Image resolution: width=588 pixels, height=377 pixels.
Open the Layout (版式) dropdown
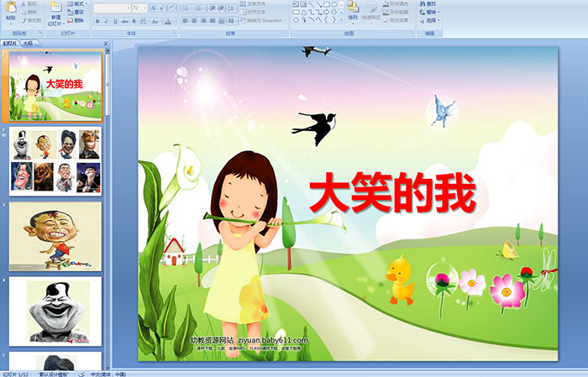click(x=77, y=3)
